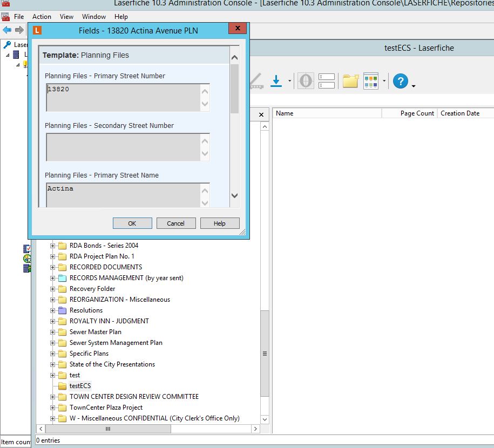Click the Laserfiche console icon beside File menu
This screenshot has height=448, width=494.
[x=5, y=17]
